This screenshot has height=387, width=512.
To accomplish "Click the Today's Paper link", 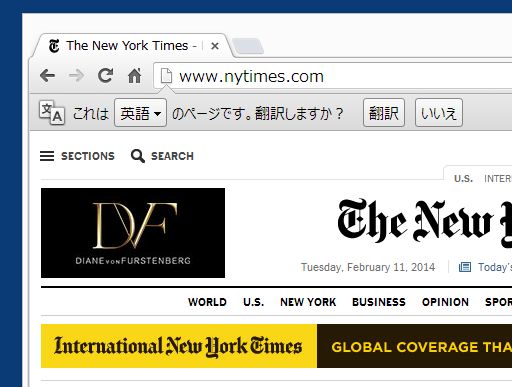I will tap(495, 267).
